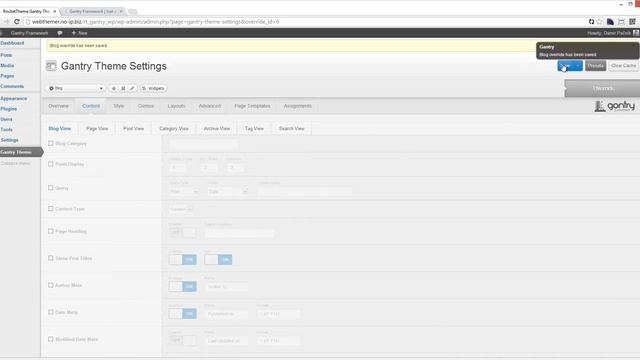Open Dashboard in the WordPress sidebar

point(12,43)
